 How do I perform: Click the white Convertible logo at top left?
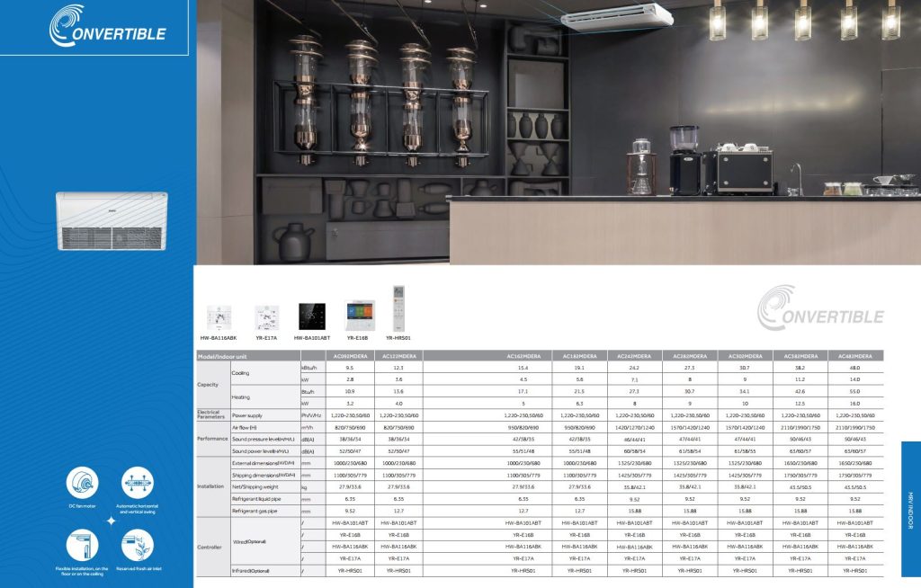tap(107, 26)
